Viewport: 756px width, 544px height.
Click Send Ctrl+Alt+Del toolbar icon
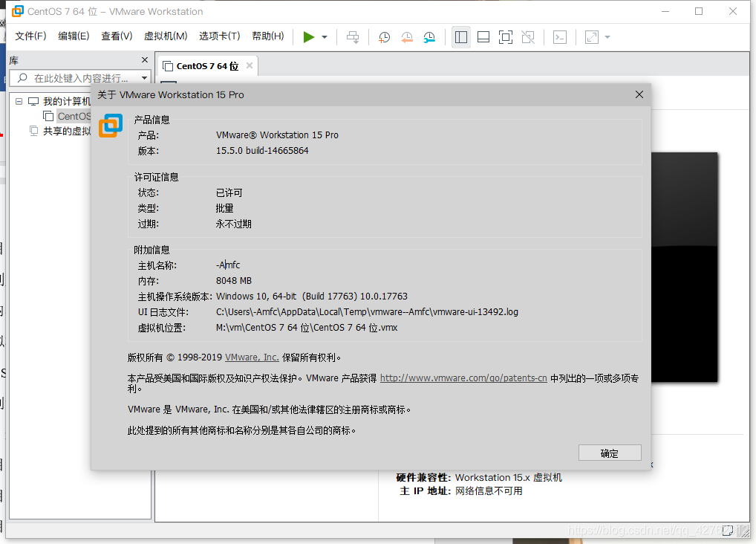353,37
